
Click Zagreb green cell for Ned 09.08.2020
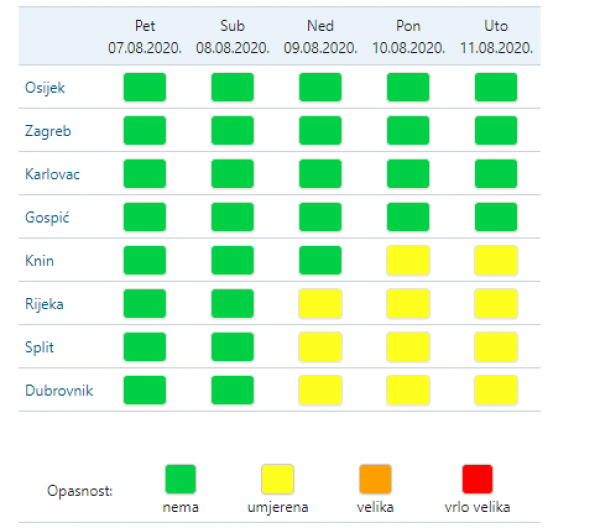tap(320, 130)
